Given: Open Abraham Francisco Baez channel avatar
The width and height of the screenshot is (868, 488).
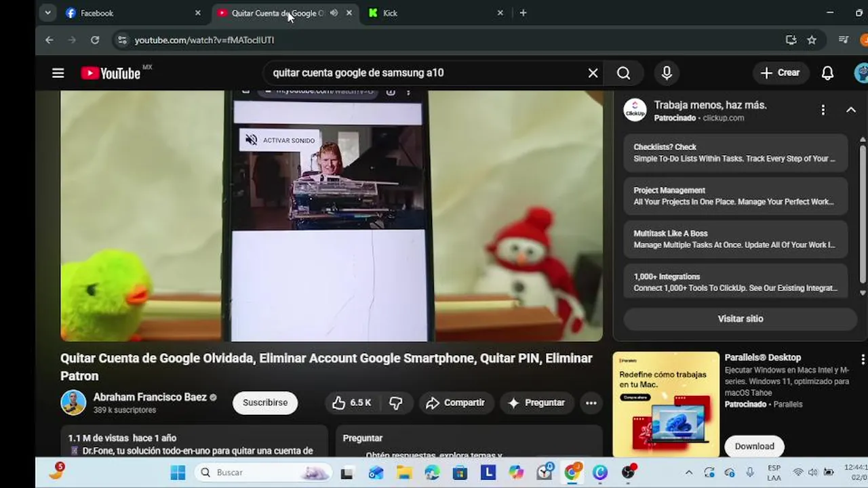Looking at the screenshot, I should pyautogui.click(x=73, y=403).
